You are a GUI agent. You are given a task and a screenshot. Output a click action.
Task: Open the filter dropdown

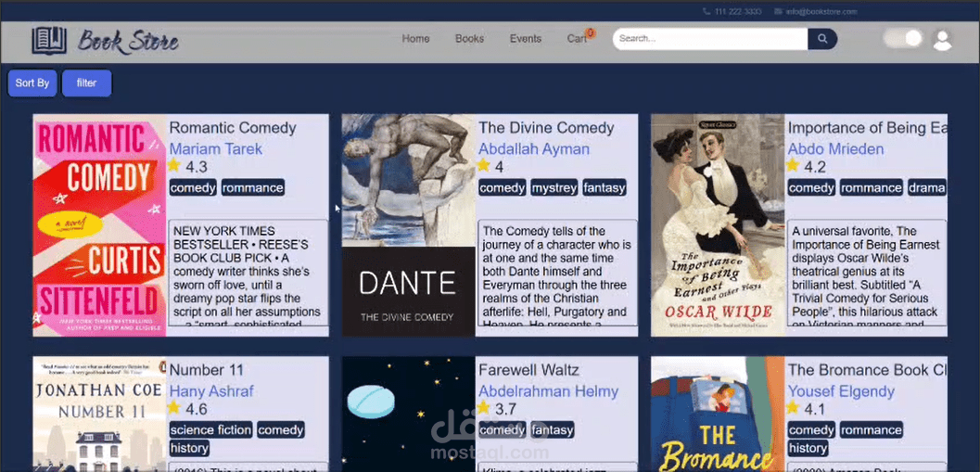pos(87,83)
